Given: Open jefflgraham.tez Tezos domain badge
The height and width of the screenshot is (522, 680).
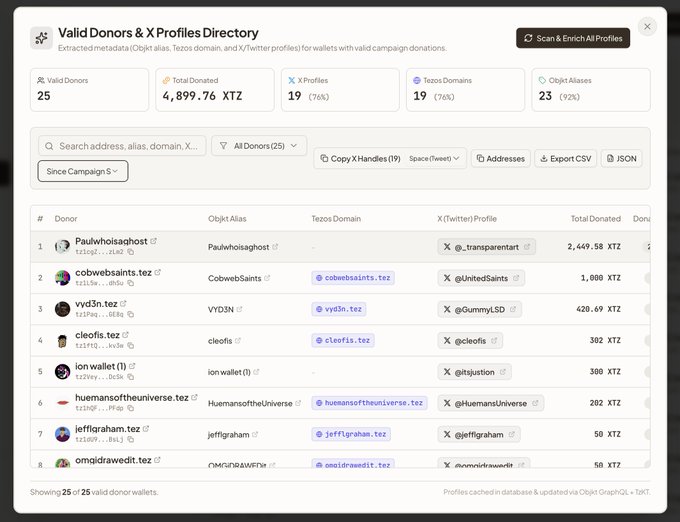Looking at the screenshot, I should 351,434.
